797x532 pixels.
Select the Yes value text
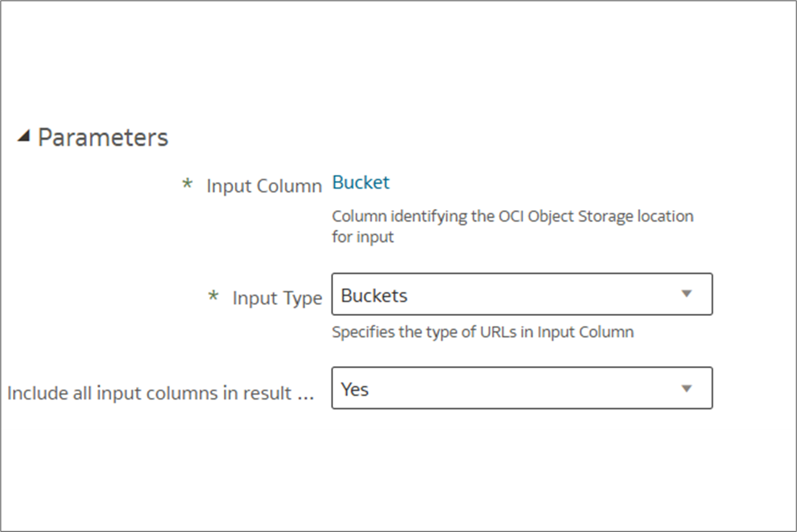tap(355, 390)
